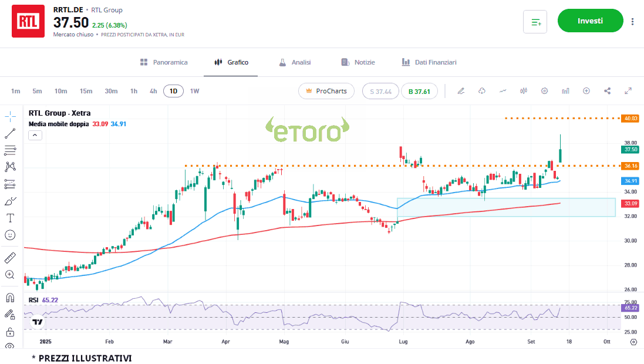Select the ruler measure tool

coord(10,257)
